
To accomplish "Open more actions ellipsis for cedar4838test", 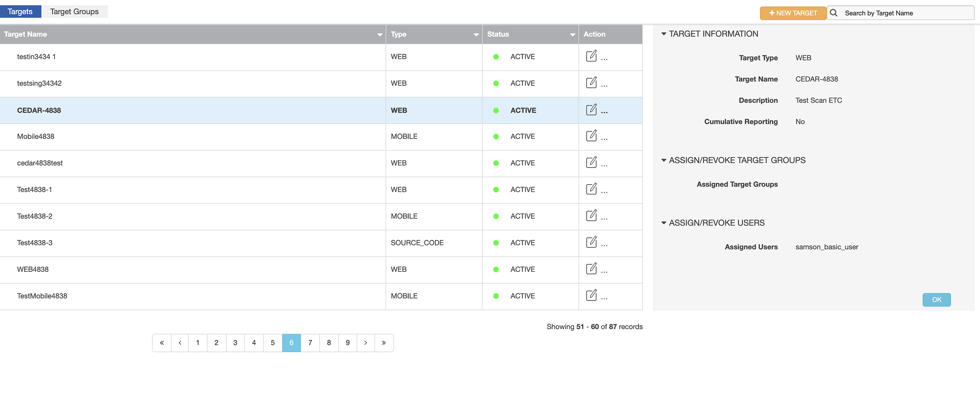I will coord(604,166).
